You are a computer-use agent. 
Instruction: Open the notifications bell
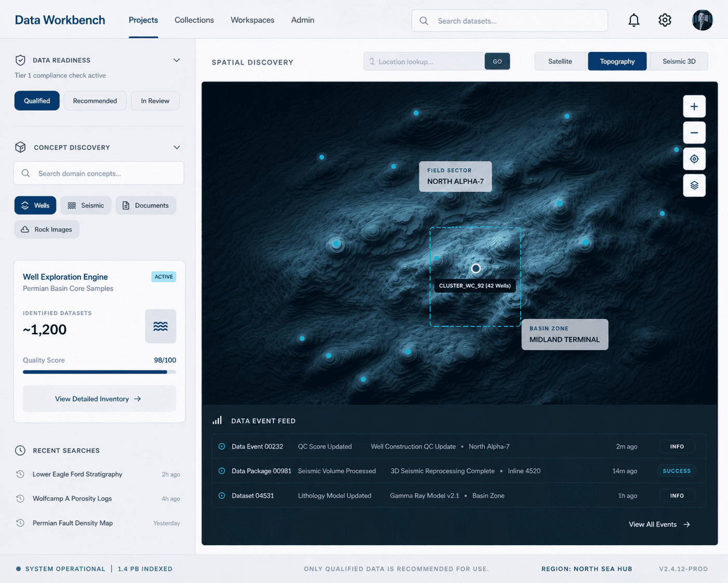[633, 20]
